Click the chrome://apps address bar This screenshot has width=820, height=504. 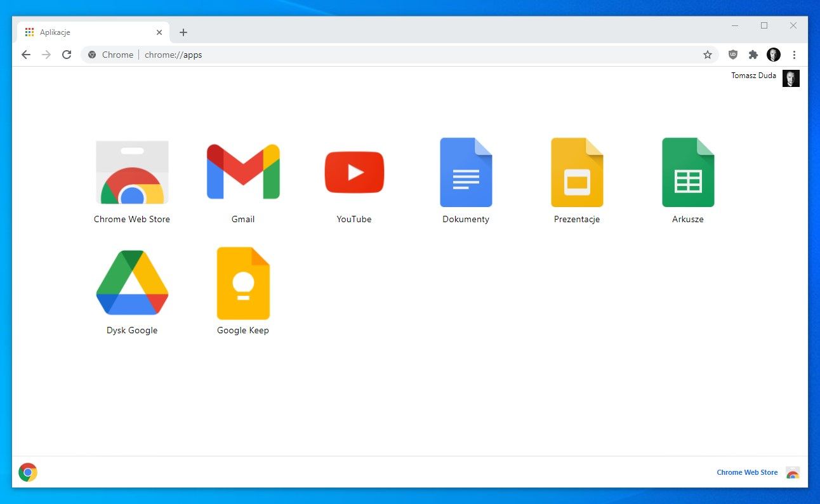pyautogui.click(x=400, y=55)
